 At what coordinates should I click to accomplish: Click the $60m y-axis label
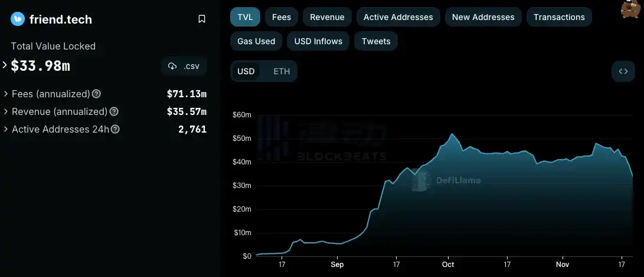click(x=241, y=115)
